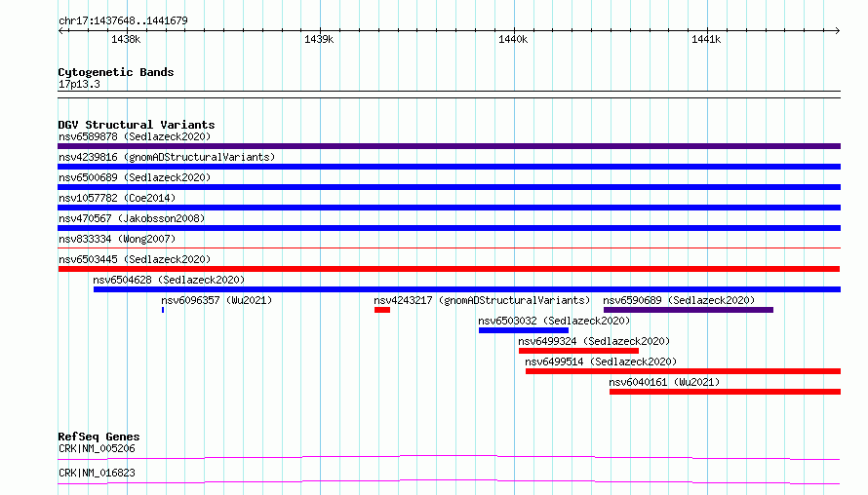The image size is (868, 495).
Task: Click the nsv6503032 (Sedlazeck2020) label
Action: point(554,321)
